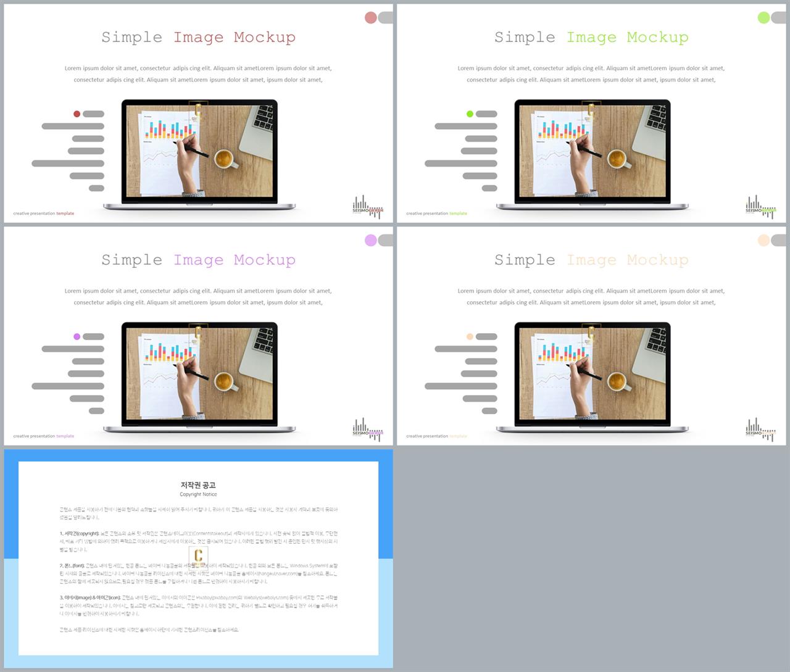Screen dimensions: 790x672
Task: Click the 'Copyright Notice' subtitle
Action: (198, 494)
